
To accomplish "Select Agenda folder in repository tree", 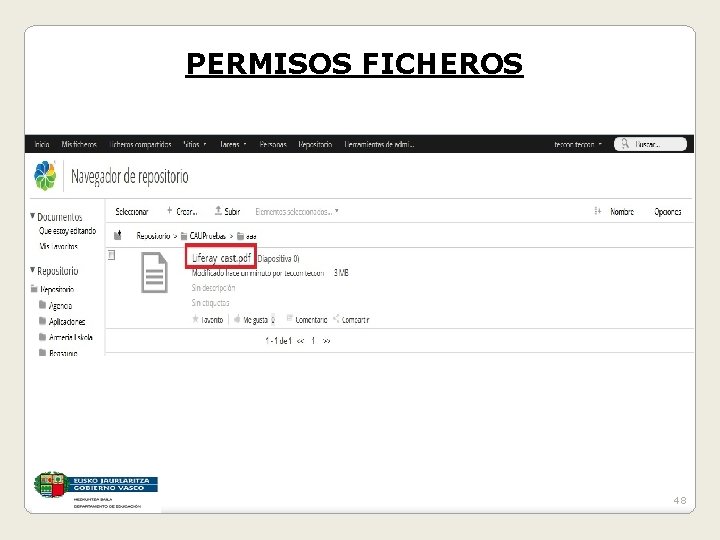I will (x=60, y=305).
